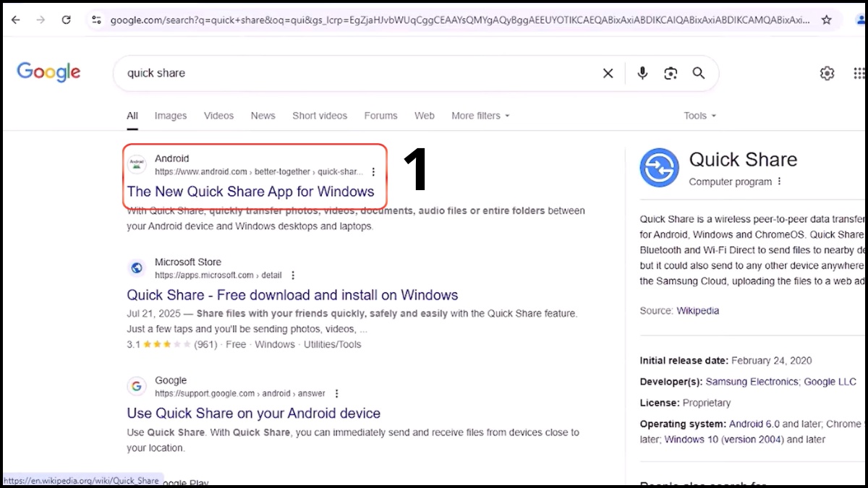Click the Microsoft Store site name
This screenshot has height=488, width=868.
tap(188, 262)
